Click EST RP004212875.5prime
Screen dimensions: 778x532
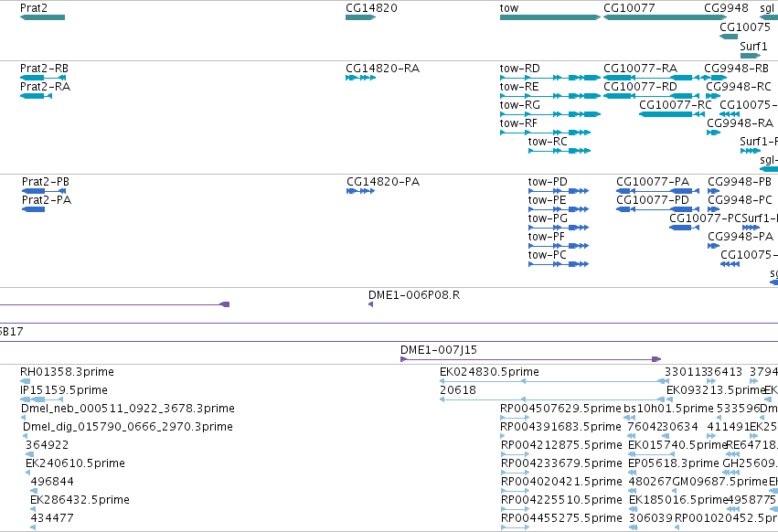coord(515,454)
